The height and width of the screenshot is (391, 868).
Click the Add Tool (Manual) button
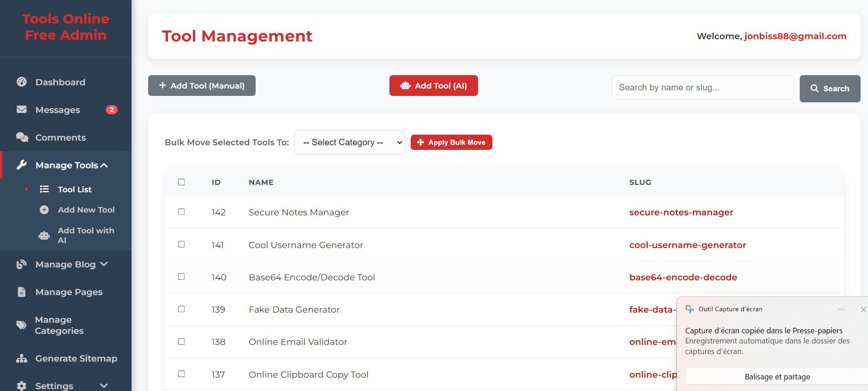(x=202, y=86)
